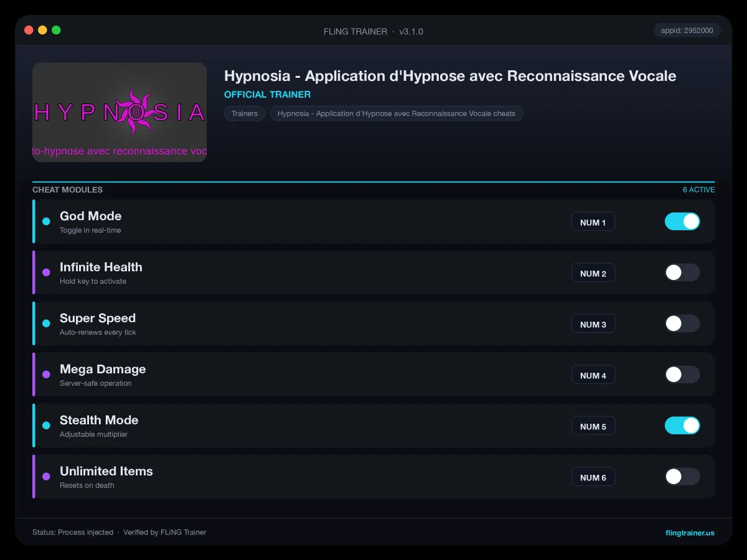Screen dimensions: 747x560
Task: Click the purple dot beside Unlimited Items
Action: (46, 477)
